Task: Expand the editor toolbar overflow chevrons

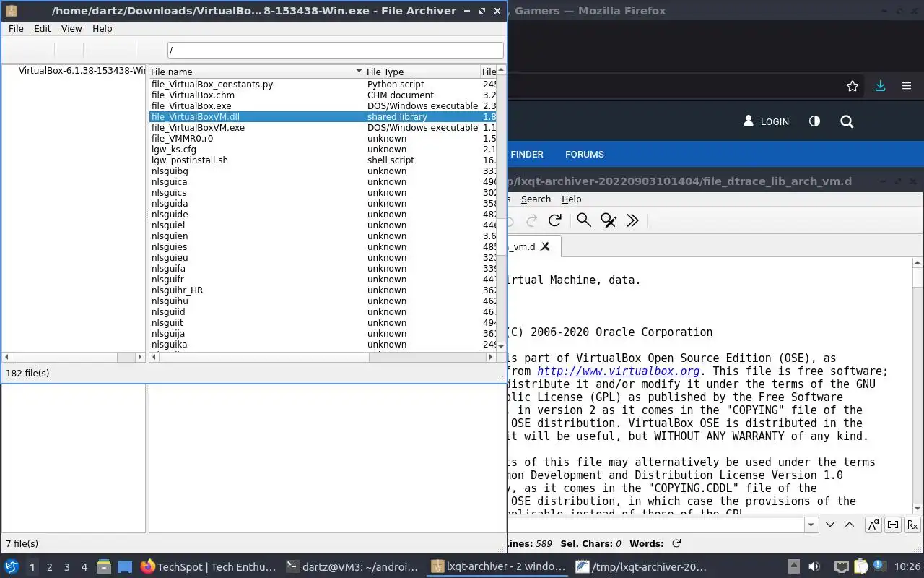Action: click(x=633, y=220)
